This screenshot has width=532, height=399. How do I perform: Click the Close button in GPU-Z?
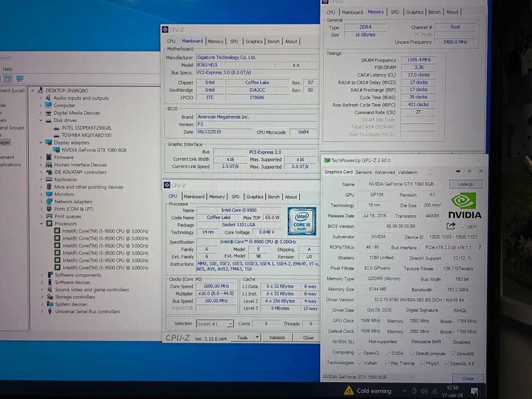click(x=468, y=378)
